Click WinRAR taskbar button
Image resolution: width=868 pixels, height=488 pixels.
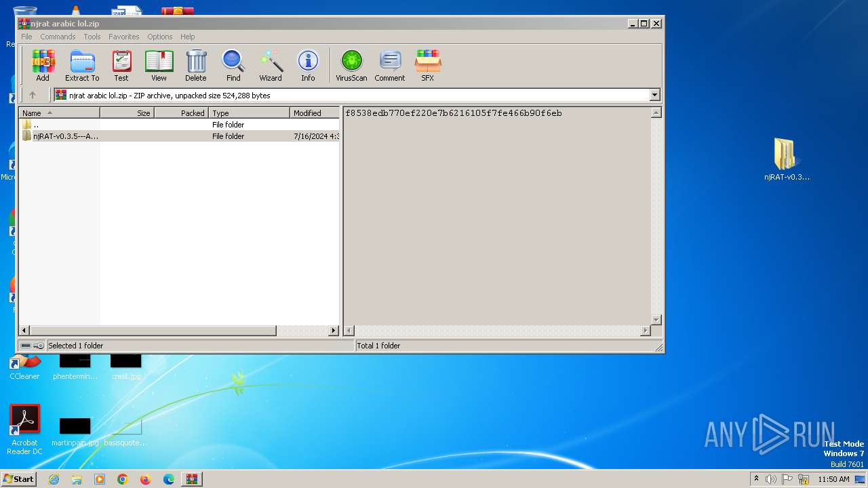click(x=192, y=479)
